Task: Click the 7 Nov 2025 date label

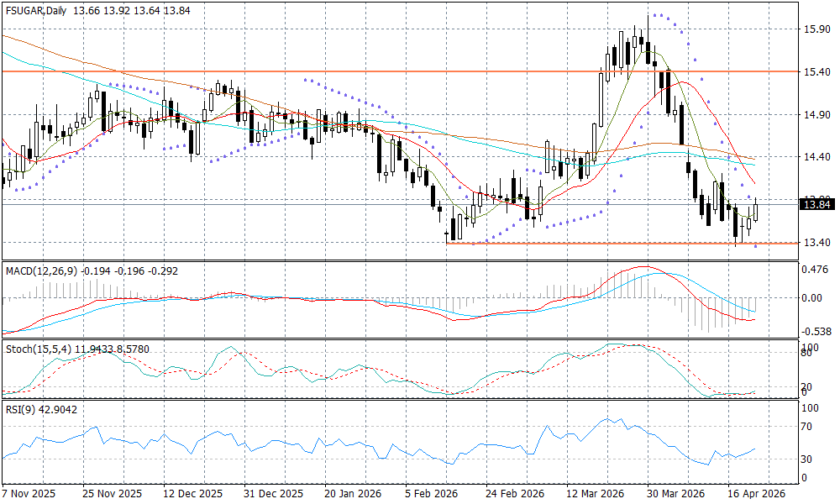Action: 30,494
